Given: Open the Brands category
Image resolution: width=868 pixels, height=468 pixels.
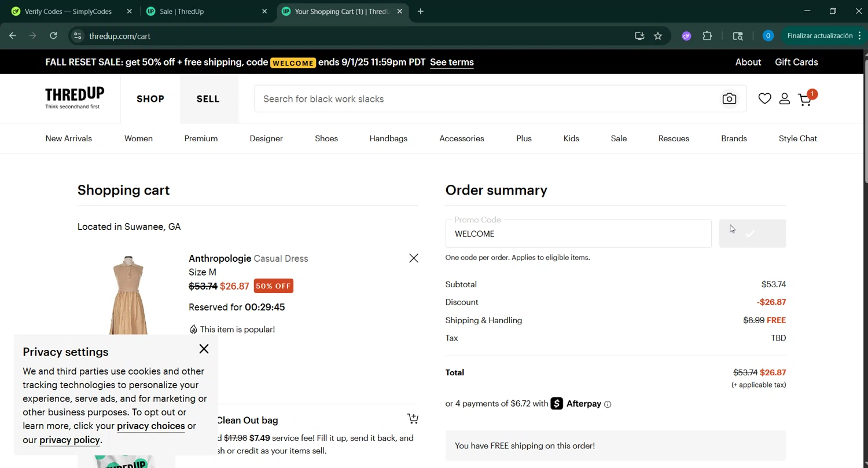Looking at the screenshot, I should coord(734,138).
